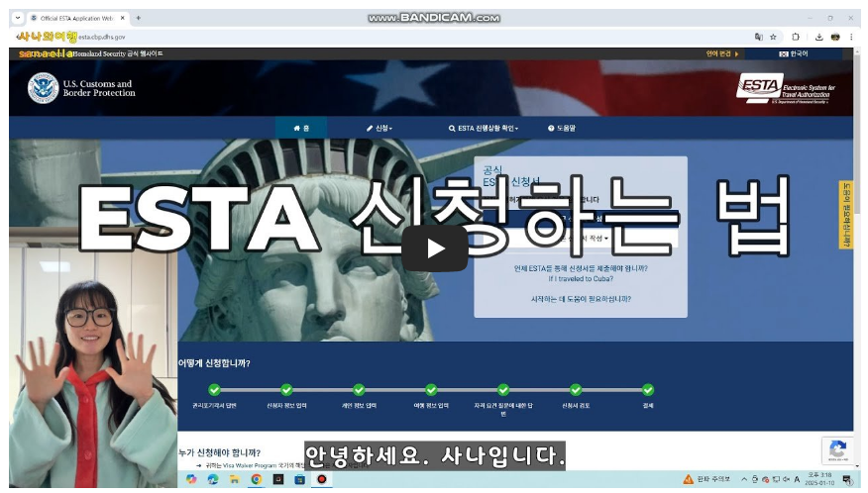
Task: Open a new browser tab
Action: point(139,18)
